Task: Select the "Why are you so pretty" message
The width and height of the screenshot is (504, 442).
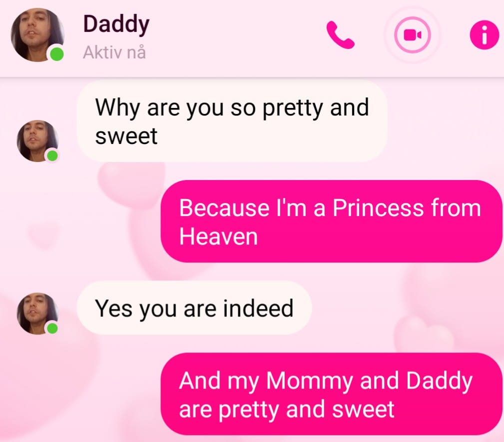Action: click(232, 121)
